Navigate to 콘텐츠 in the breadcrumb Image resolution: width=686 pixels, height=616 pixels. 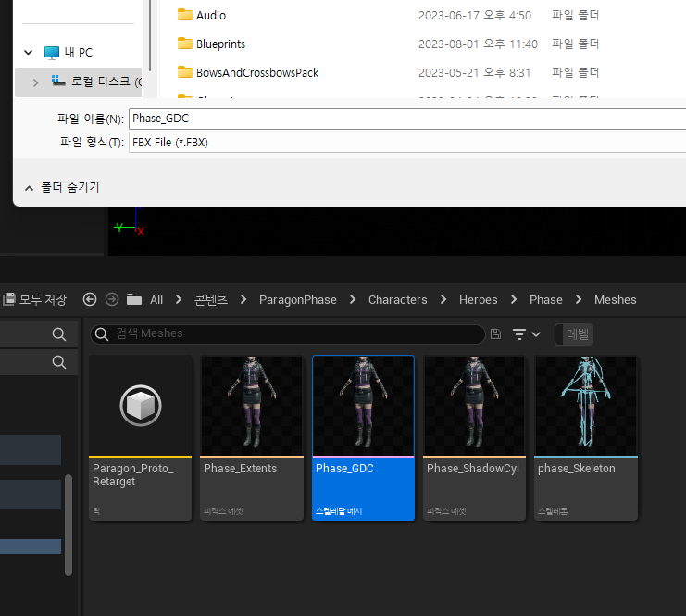[x=211, y=299]
